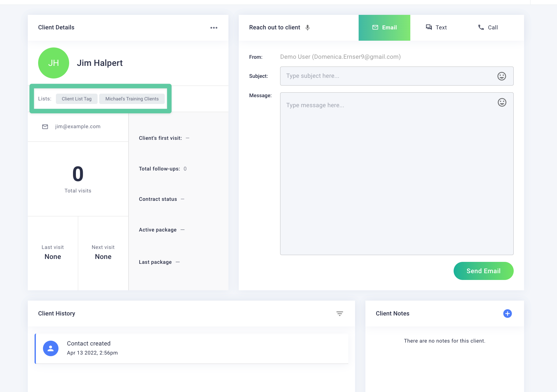Click the JH avatar circle
This screenshot has height=392, width=557.
[x=54, y=63]
